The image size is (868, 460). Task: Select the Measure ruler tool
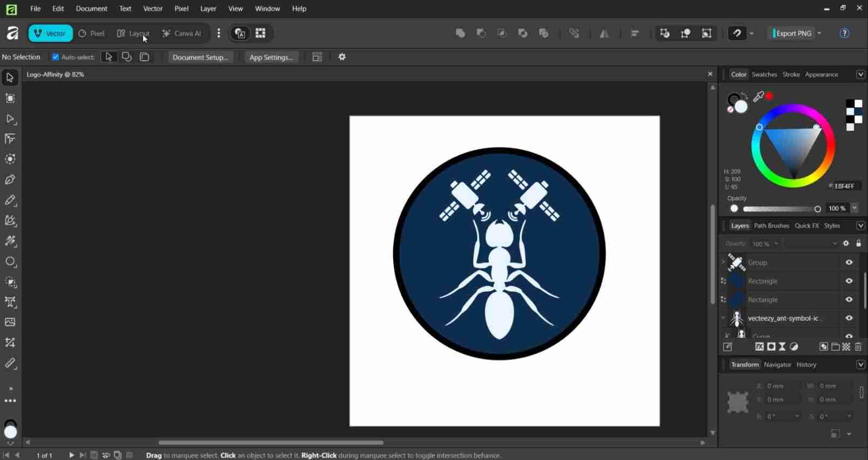coord(10,363)
